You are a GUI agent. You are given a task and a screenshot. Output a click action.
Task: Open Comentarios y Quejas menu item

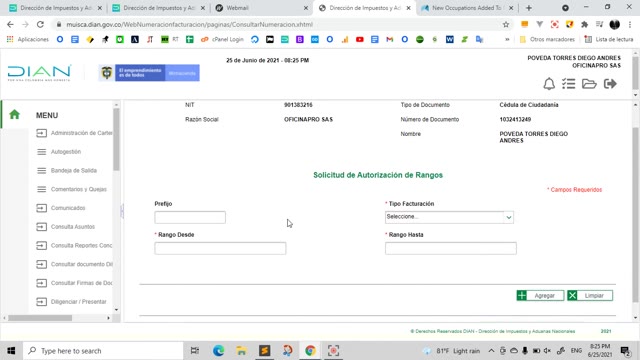[71, 189]
